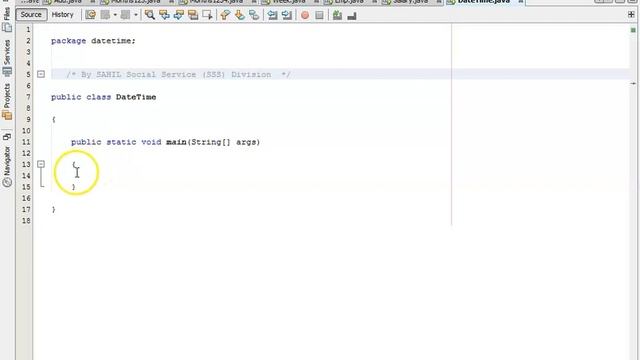The height and width of the screenshot is (360, 640).
Task: Go to the Previous Occurrence
Action: (164, 15)
